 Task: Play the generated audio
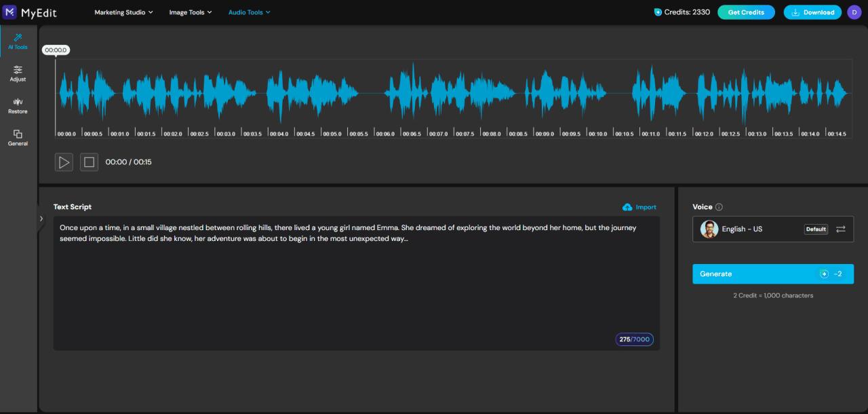pos(64,162)
